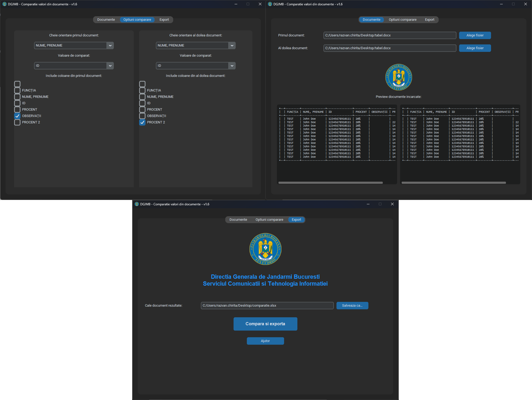Image resolution: width=532 pixels, height=400 pixels.
Task: Click horizontal scrollbar under first preview table
Action: pos(330,183)
